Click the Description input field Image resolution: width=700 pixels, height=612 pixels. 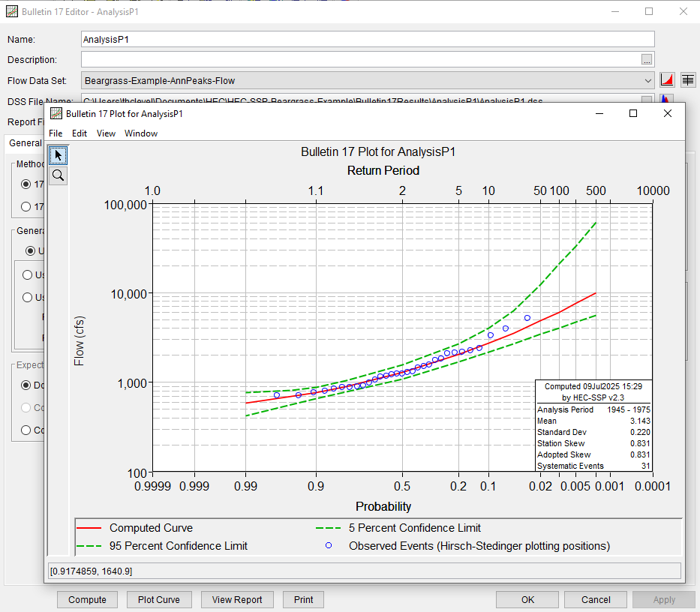[361, 59]
